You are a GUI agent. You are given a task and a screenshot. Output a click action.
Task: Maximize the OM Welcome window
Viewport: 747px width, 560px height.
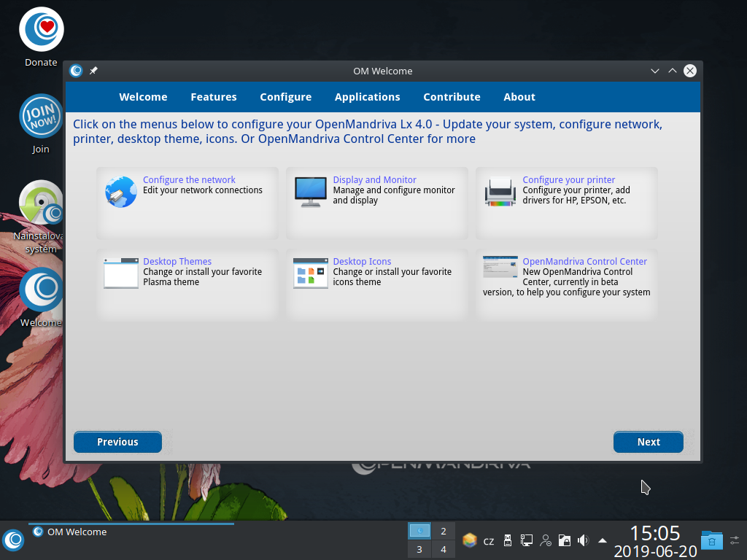[672, 71]
